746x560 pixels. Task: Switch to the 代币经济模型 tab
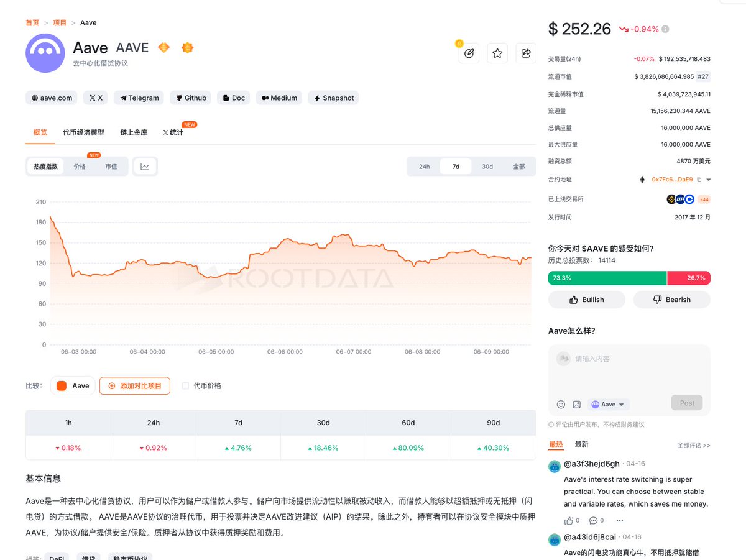(x=83, y=132)
